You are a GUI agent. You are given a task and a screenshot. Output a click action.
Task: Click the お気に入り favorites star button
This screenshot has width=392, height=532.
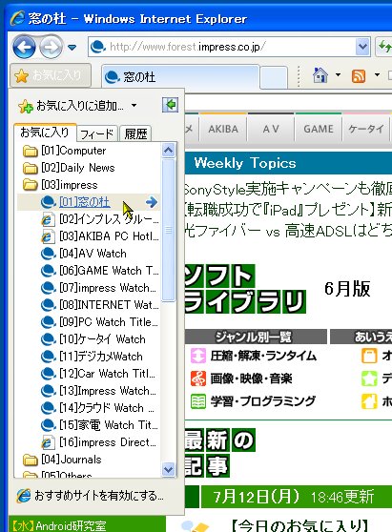pos(51,75)
